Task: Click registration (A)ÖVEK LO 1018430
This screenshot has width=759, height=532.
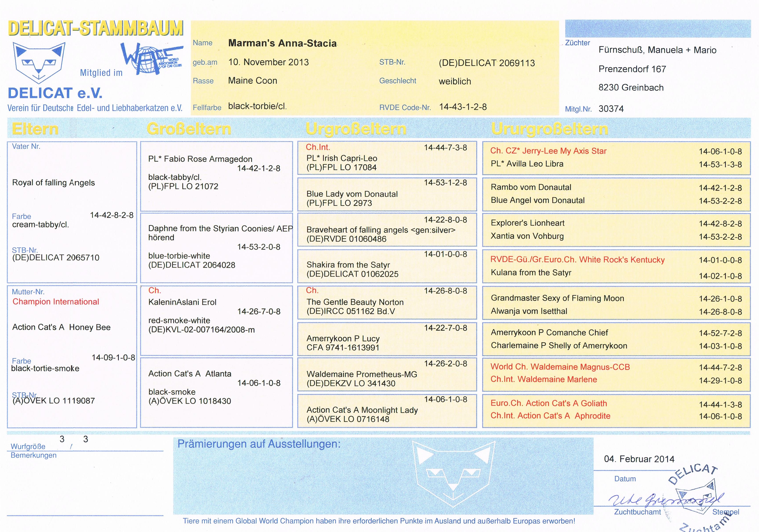Action: pyautogui.click(x=190, y=401)
